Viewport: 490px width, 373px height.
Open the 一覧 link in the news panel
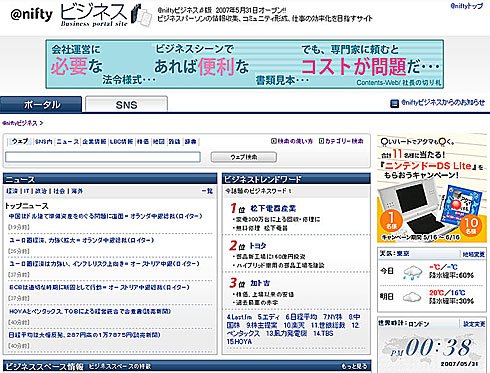pos(207,191)
